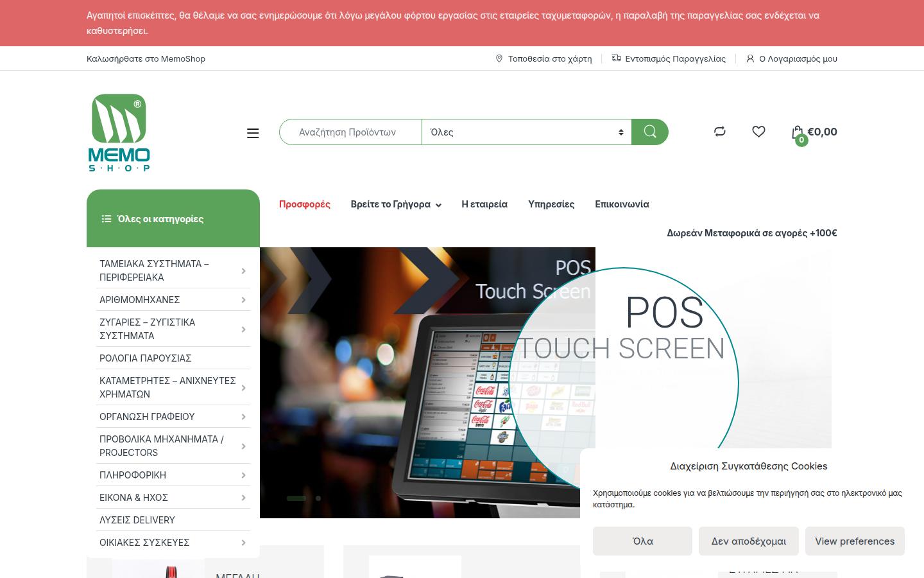Click the user account icon
Image resolution: width=924 pixels, height=578 pixels.
[750, 58]
